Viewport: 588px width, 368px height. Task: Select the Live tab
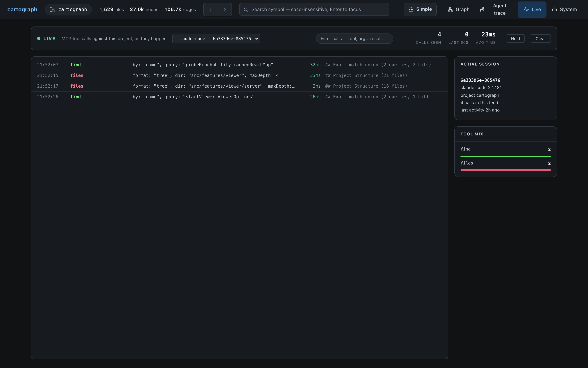[532, 10]
